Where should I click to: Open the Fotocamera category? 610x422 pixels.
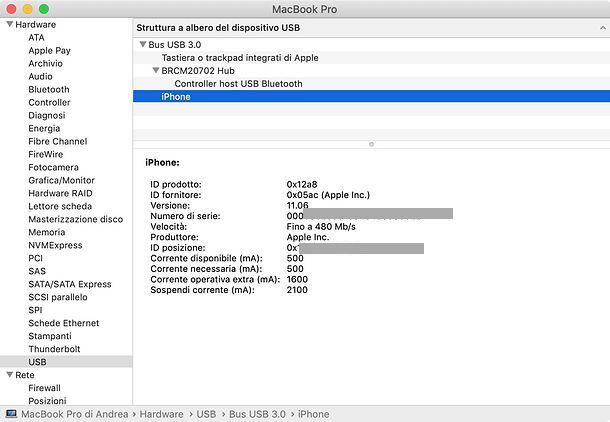pyautogui.click(x=53, y=167)
